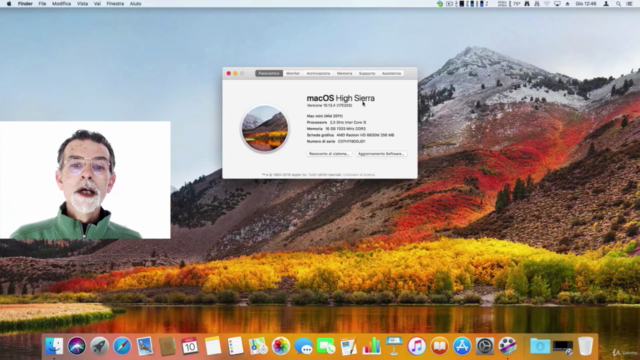Image resolution: width=640 pixels, height=360 pixels.
Task: Open Launchpad rocket icon in Dock
Action: pyautogui.click(x=99, y=347)
